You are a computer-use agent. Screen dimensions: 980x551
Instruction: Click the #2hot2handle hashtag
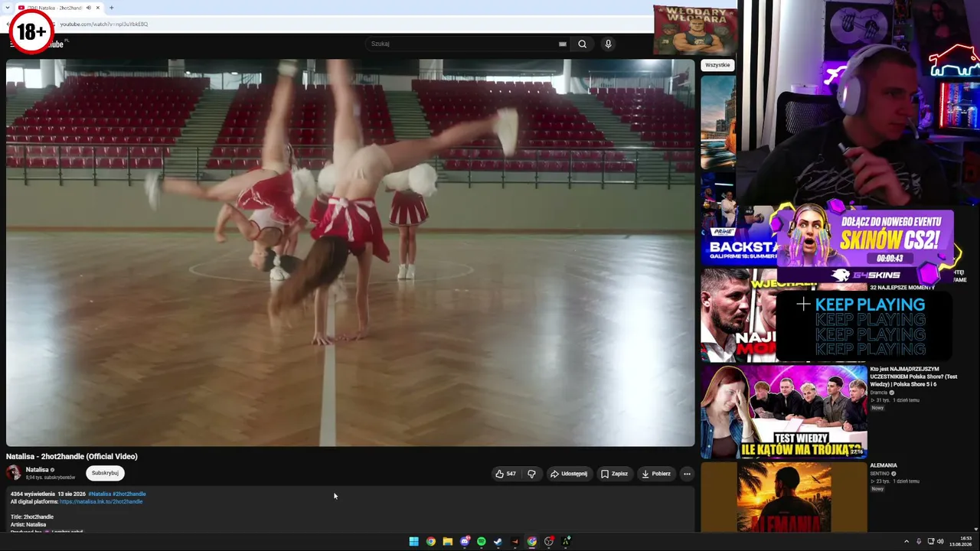tap(129, 494)
